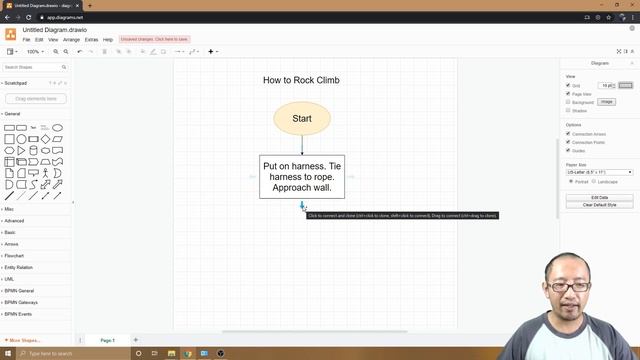
Task: Click the delete trash icon
Action: click(x=104, y=52)
